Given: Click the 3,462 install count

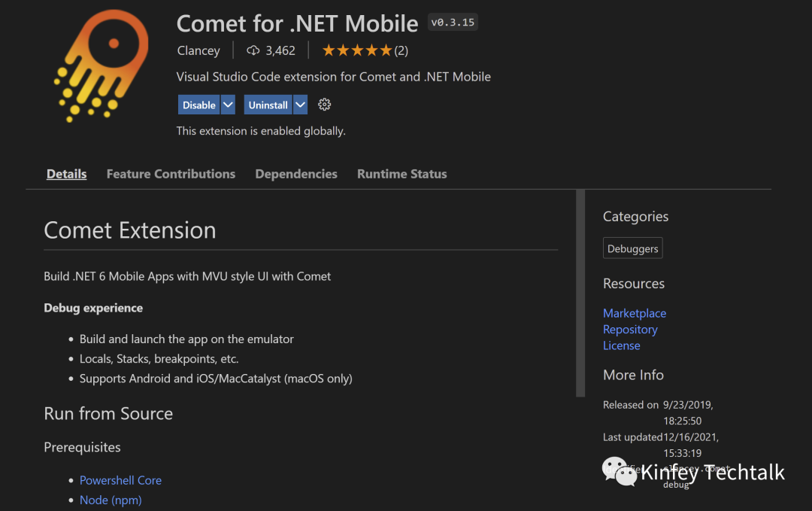Looking at the screenshot, I should [280, 50].
